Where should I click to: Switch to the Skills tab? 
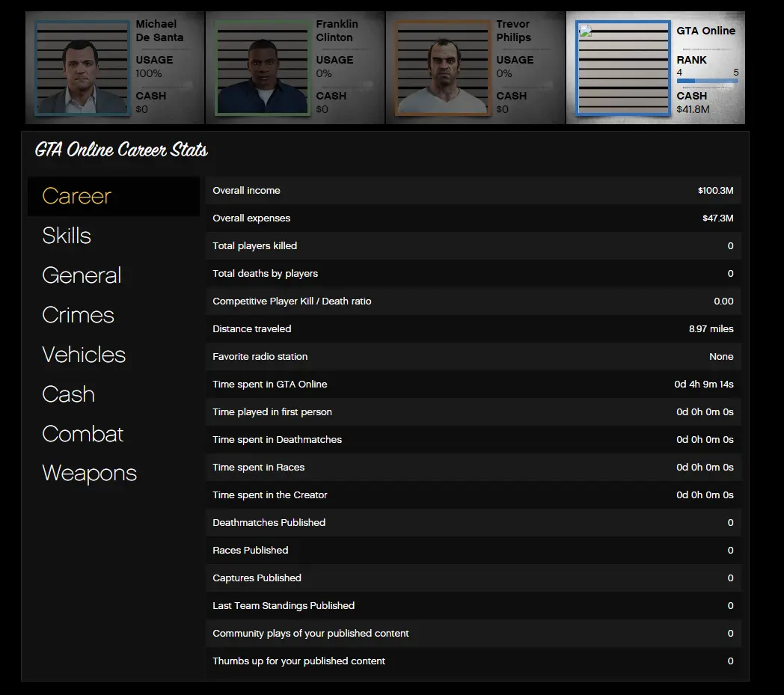point(67,236)
